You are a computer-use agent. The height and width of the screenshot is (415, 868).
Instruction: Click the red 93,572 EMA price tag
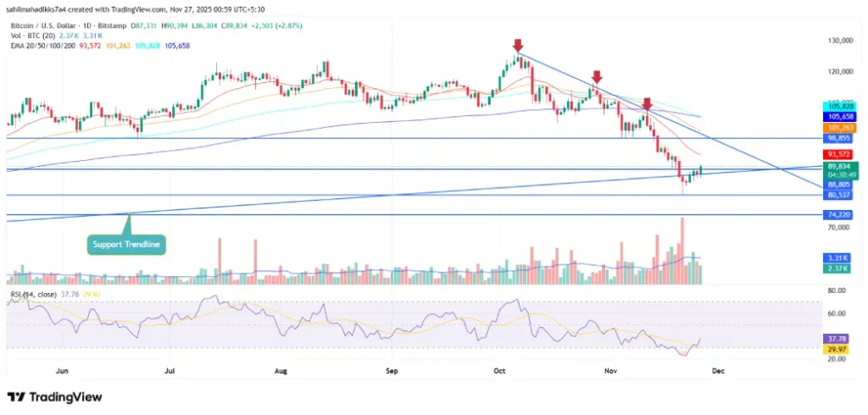click(837, 154)
